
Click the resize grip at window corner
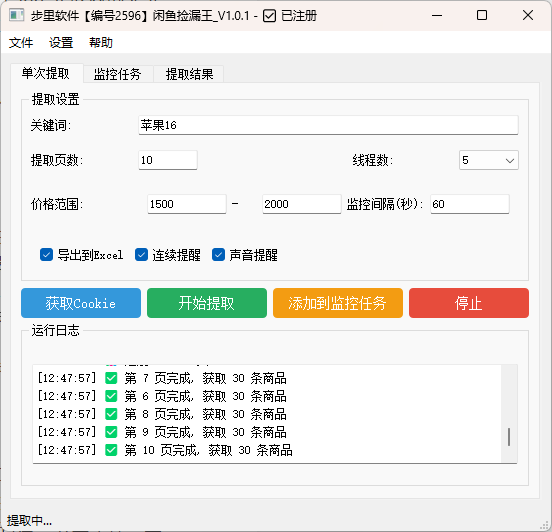(545, 525)
